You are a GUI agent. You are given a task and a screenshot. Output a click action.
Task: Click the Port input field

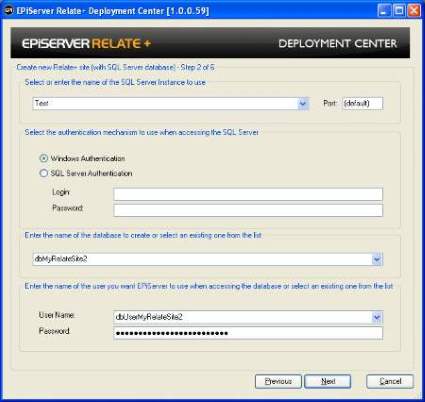coord(363,103)
